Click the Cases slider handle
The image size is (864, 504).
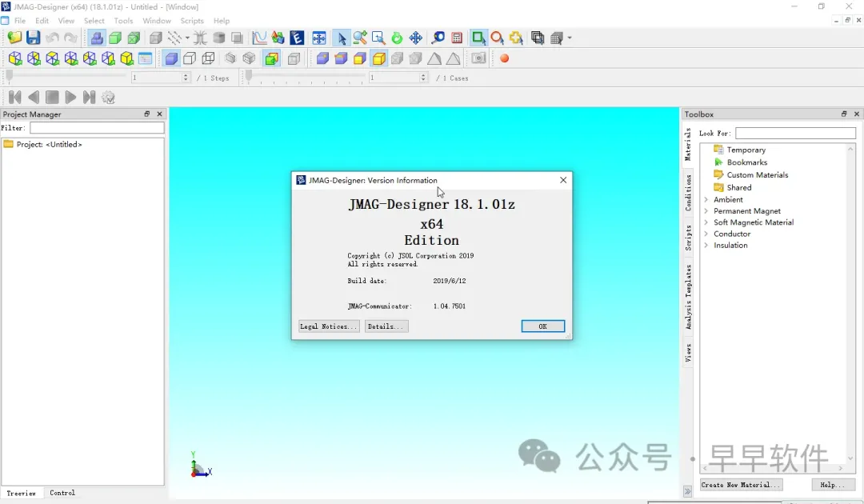(x=249, y=77)
